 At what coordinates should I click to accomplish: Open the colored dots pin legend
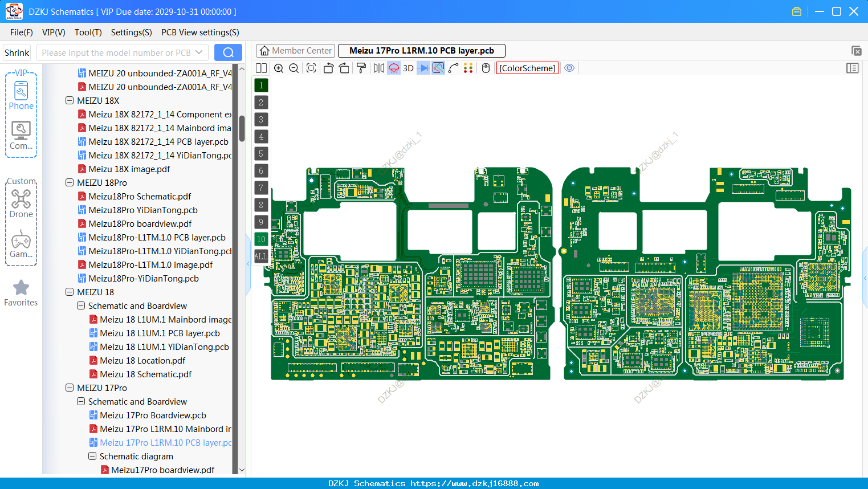[x=468, y=68]
